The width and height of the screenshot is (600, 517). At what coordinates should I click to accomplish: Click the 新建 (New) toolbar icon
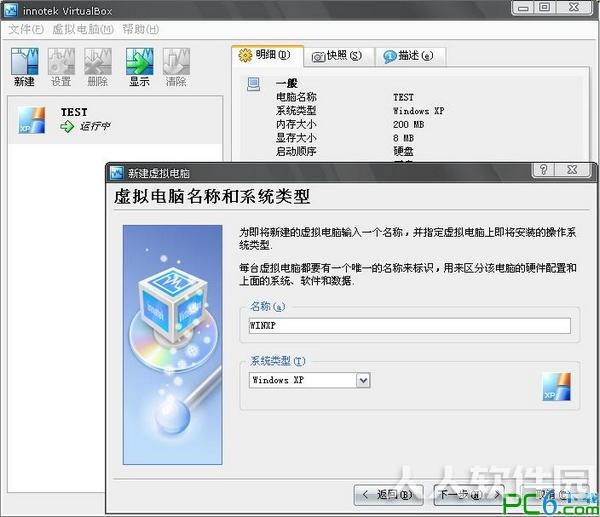(24, 61)
